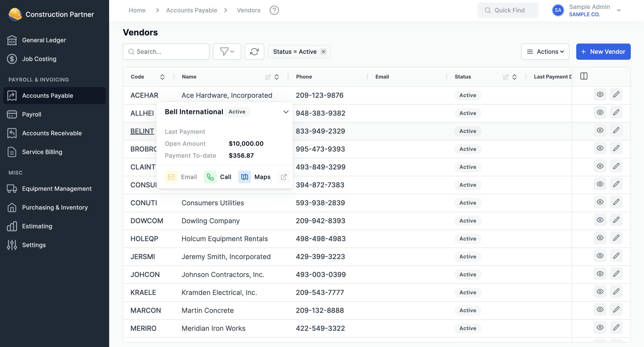Image resolution: width=644 pixels, height=347 pixels.
Task: Click the Email envelope icon in popup
Action: (171, 177)
